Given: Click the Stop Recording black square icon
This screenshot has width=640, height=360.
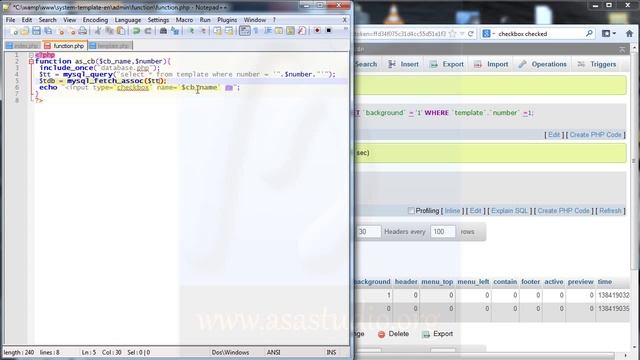Looking at the screenshot, I should 329,31.
